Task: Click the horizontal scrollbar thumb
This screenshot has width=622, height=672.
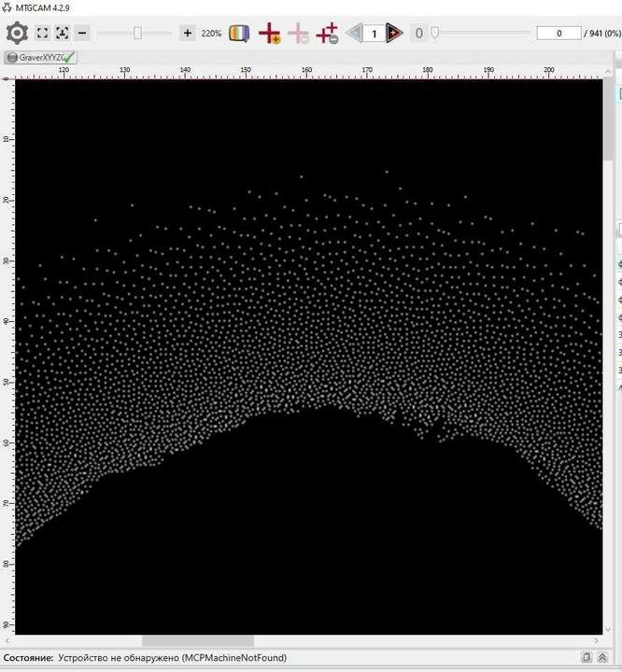Action: (x=197, y=641)
